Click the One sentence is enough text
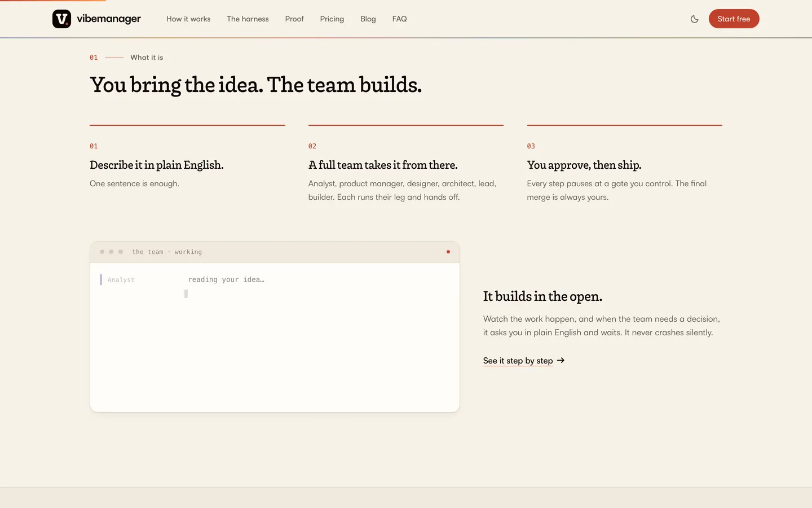812x508 pixels. coord(134,183)
